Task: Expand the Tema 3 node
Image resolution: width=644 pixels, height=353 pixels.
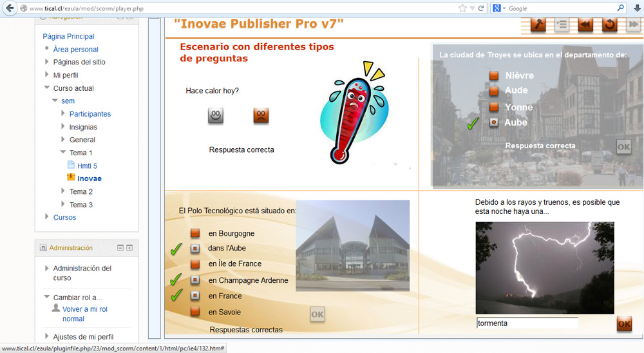Action: pos(63,204)
